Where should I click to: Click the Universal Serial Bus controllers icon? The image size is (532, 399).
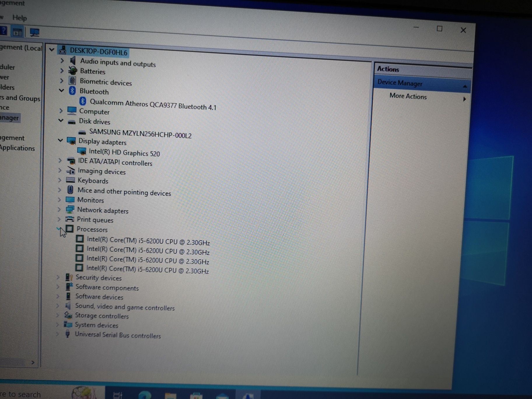[68, 334]
